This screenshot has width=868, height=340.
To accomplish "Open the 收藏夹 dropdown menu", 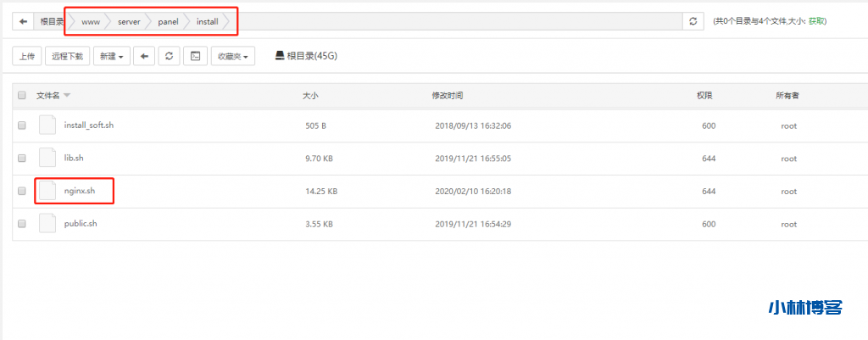I will [x=234, y=56].
